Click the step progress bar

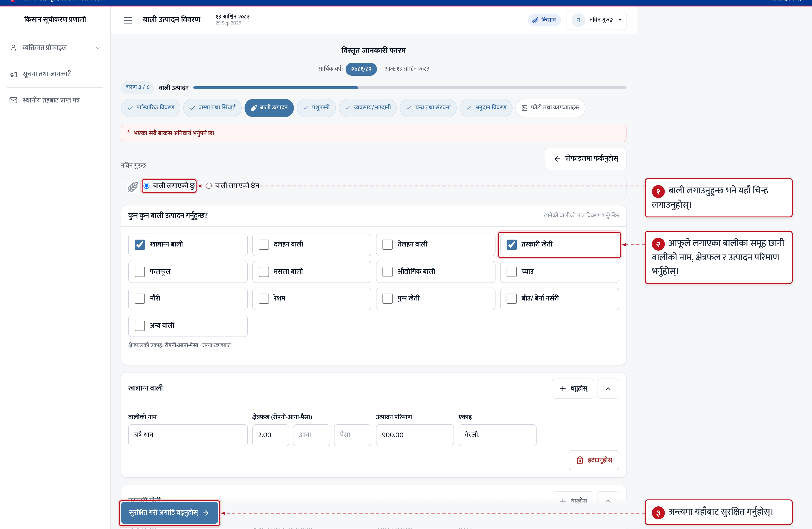pyautogui.click(x=409, y=88)
